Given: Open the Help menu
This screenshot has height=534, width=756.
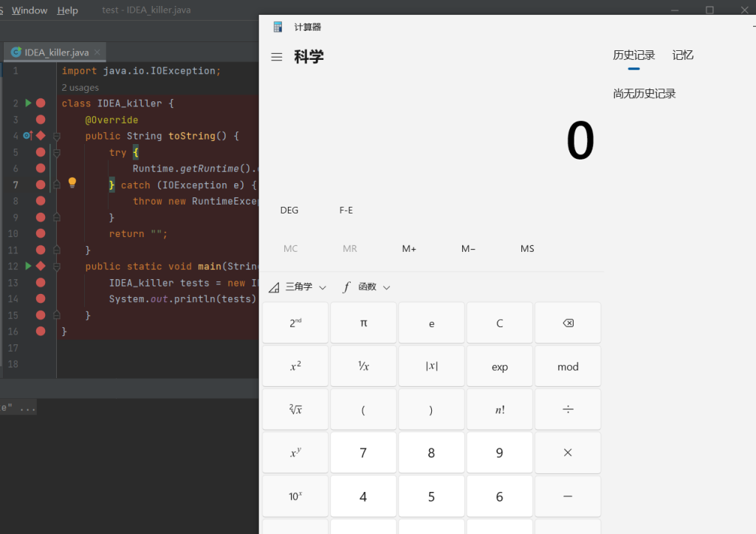Looking at the screenshot, I should point(67,10).
